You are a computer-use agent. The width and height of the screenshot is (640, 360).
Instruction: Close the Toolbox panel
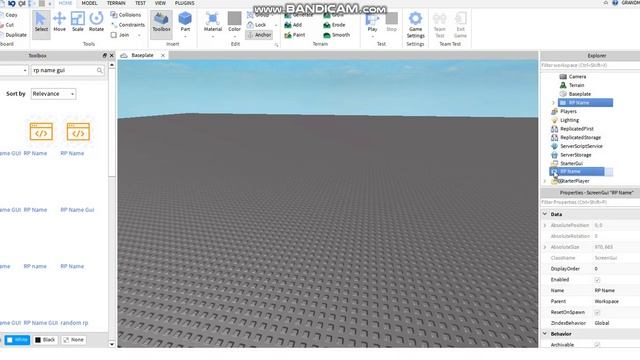click(111, 56)
